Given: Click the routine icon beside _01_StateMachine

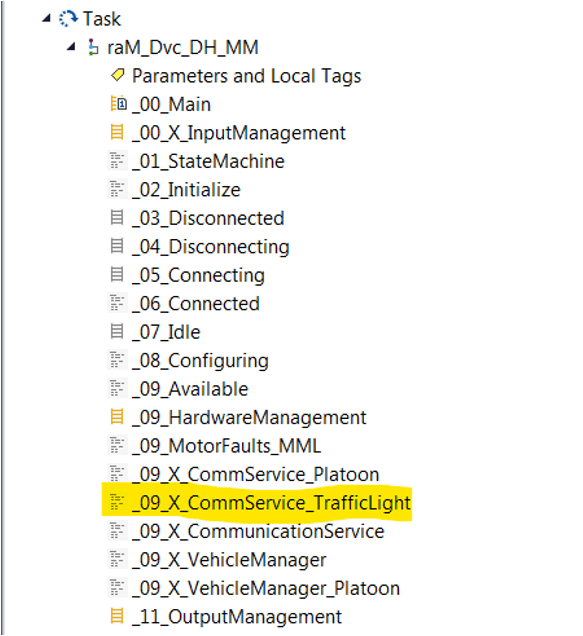Looking at the screenshot, I should click(117, 161).
